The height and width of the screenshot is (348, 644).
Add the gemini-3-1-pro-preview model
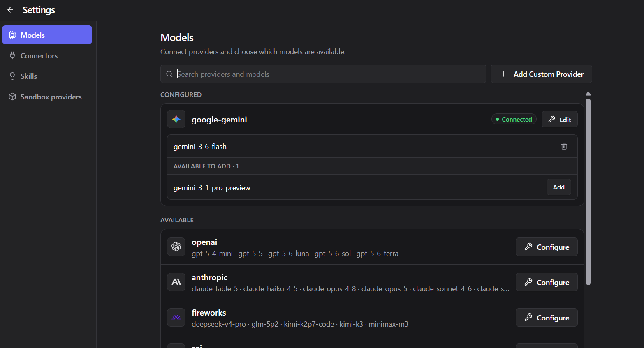[x=558, y=187]
